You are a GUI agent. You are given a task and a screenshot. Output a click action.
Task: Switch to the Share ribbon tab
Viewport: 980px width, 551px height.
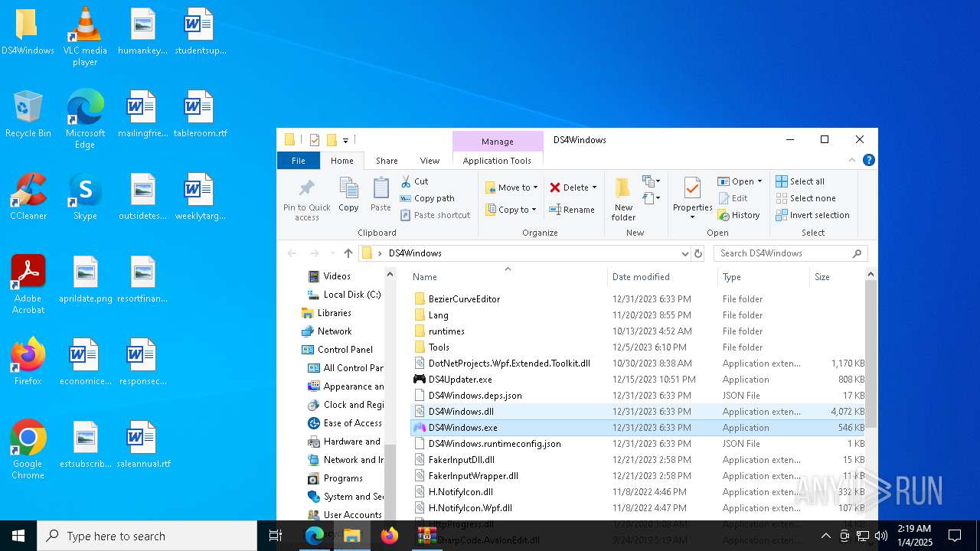point(387,161)
